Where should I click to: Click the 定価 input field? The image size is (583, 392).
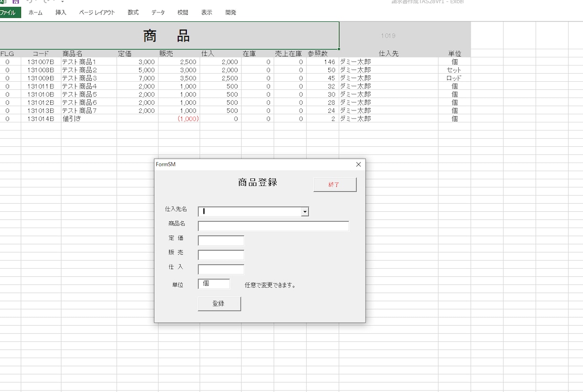click(221, 240)
